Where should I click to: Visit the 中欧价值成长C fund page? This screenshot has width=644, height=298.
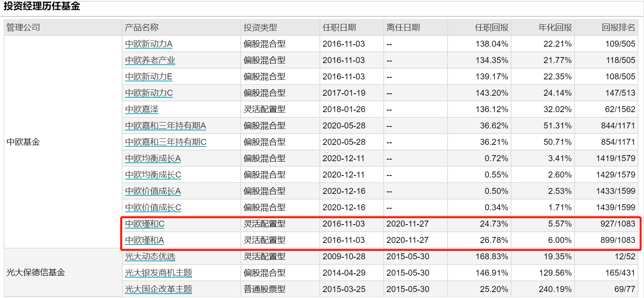(153, 207)
